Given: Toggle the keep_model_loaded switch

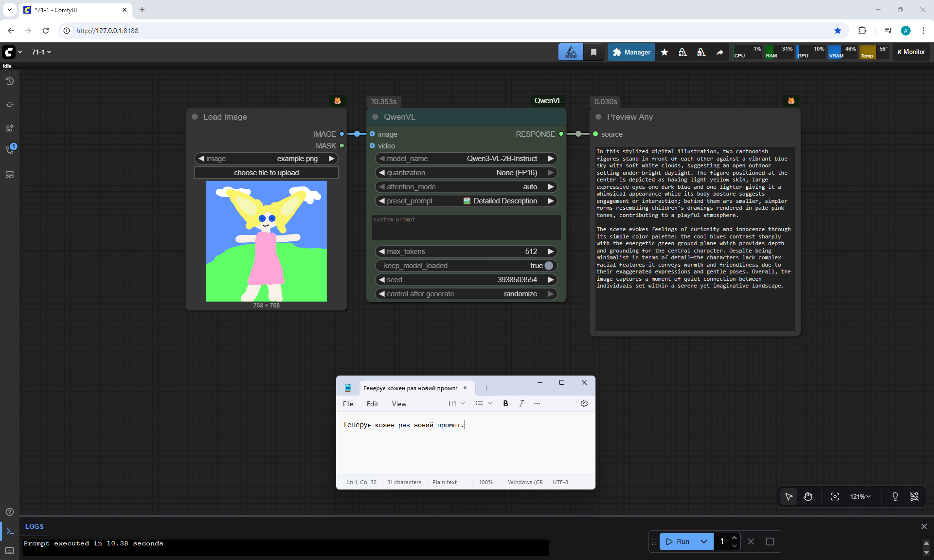Looking at the screenshot, I should pyautogui.click(x=549, y=266).
